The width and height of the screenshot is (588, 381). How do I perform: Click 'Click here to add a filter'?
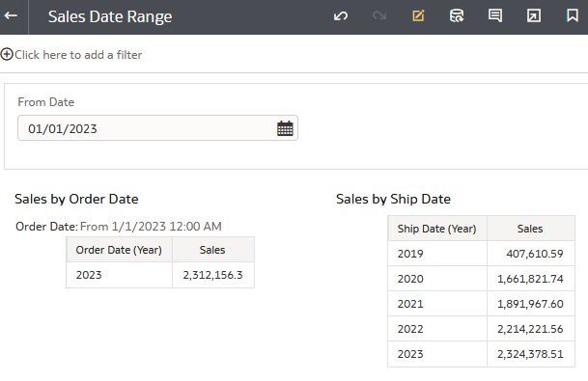point(78,55)
